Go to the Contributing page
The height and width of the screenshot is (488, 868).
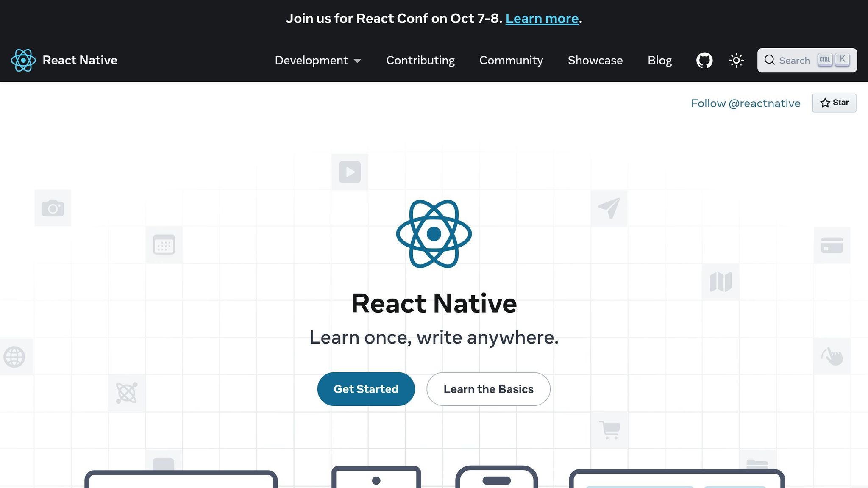coord(420,60)
